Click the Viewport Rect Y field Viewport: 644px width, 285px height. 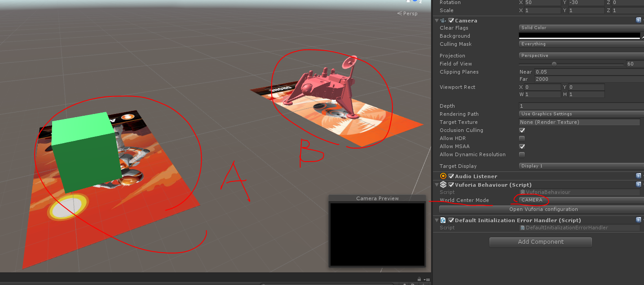tap(586, 87)
